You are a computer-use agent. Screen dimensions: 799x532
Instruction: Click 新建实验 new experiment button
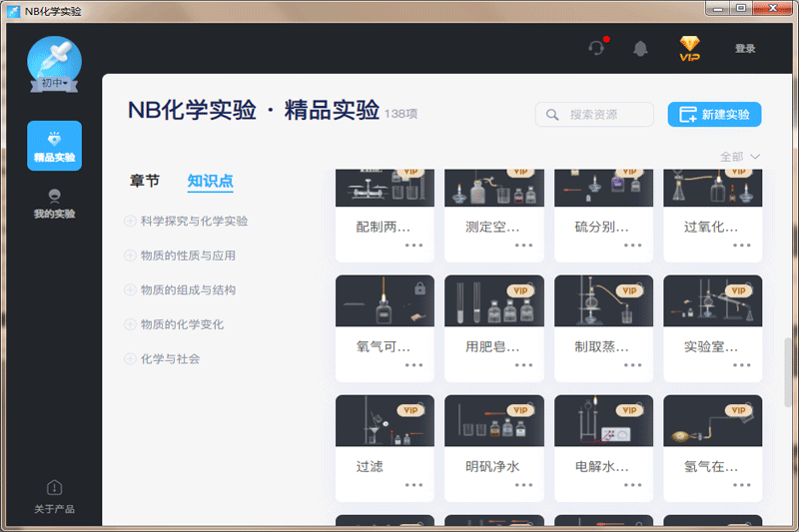point(714,115)
